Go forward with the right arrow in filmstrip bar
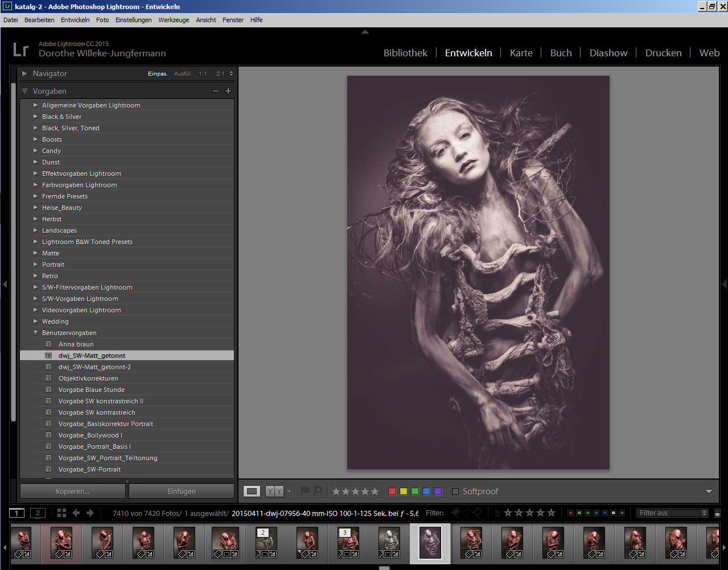 (90, 513)
